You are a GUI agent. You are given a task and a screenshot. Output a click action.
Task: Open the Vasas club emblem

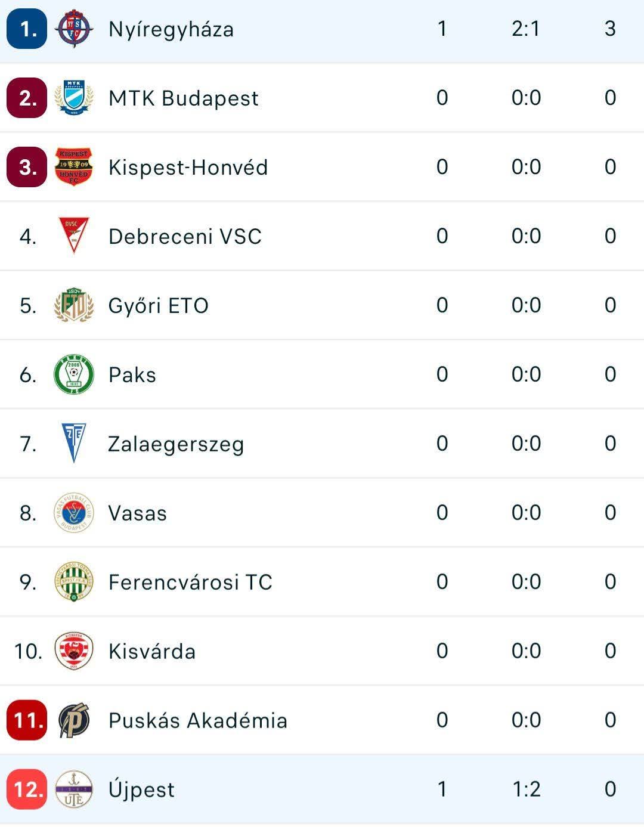coord(74,513)
